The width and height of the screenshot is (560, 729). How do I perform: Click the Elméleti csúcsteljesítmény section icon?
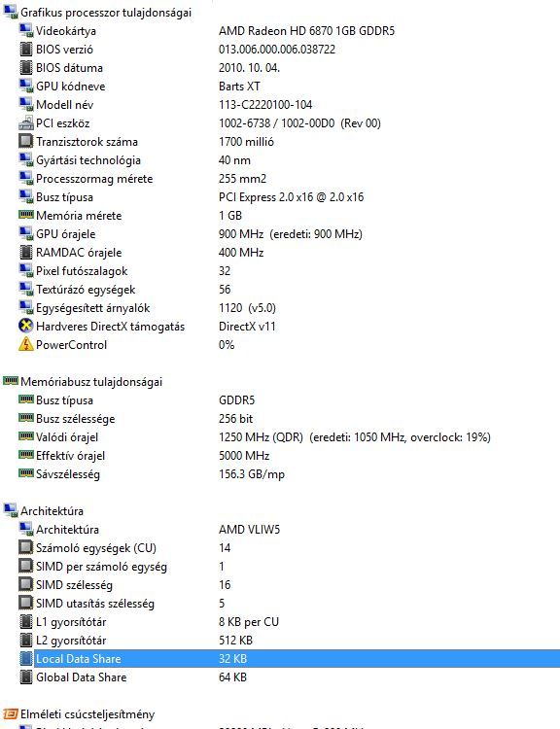[11, 713]
